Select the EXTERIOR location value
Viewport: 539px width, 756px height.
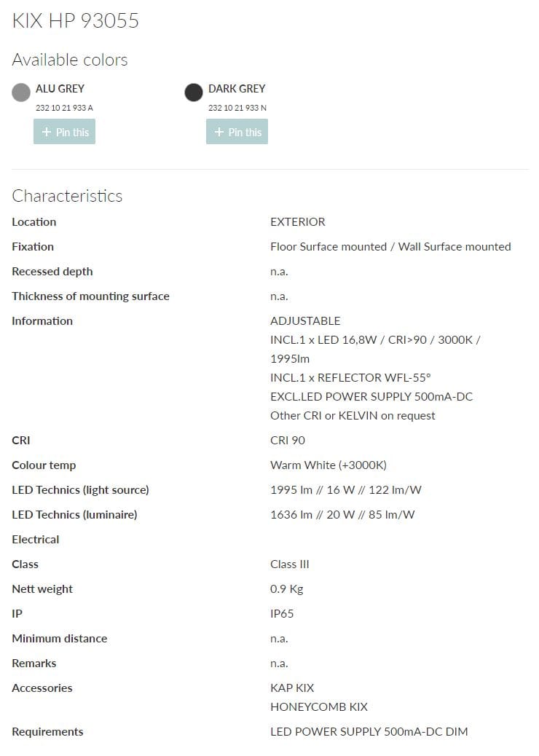298,221
